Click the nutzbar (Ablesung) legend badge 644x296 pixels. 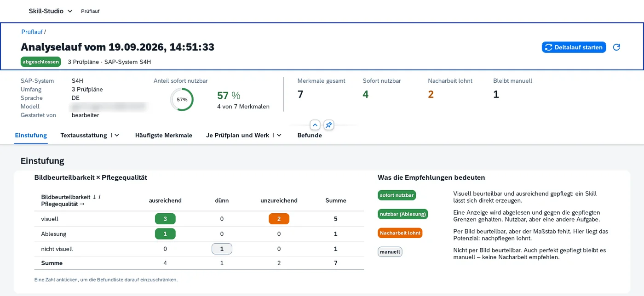(x=403, y=214)
